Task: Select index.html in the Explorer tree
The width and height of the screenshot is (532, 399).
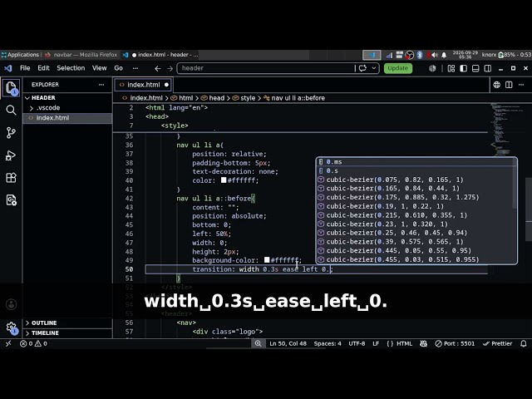Action: click(66, 118)
